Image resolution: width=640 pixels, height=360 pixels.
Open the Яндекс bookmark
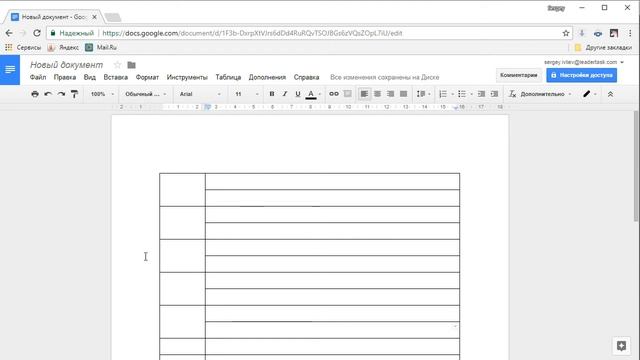point(63,47)
